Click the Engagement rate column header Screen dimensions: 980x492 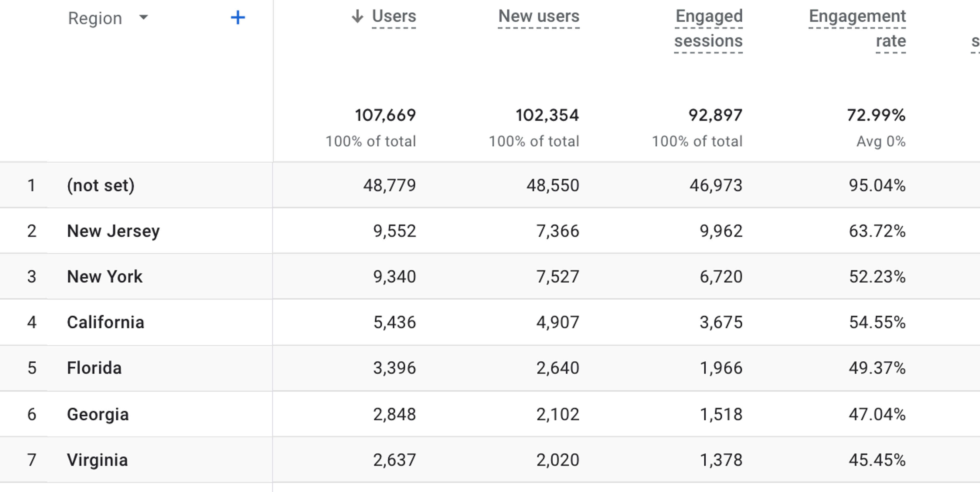pyautogui.click(x=857, y=29)
